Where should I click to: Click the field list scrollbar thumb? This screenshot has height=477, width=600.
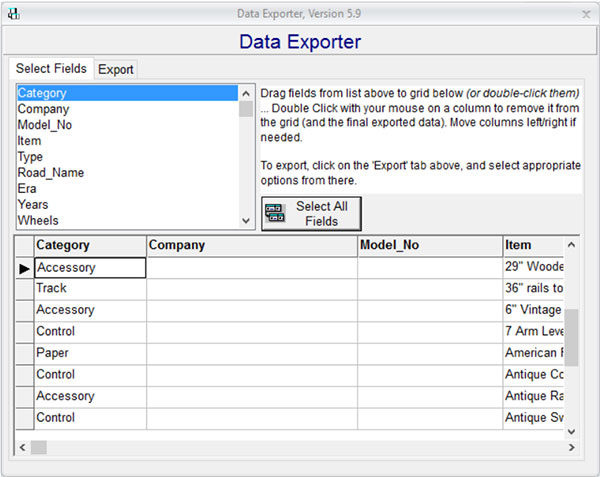pyautogui.click(x=246, y=109)
